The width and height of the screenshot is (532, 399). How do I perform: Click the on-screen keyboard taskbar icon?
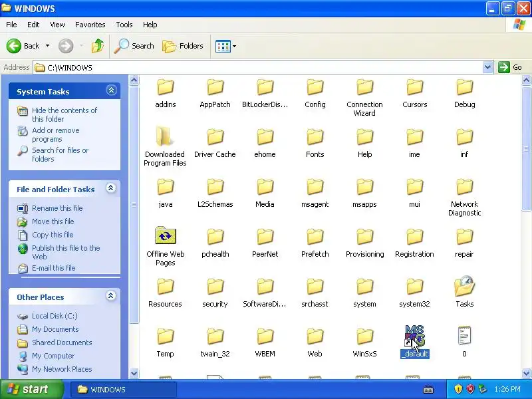coord(428,389)
